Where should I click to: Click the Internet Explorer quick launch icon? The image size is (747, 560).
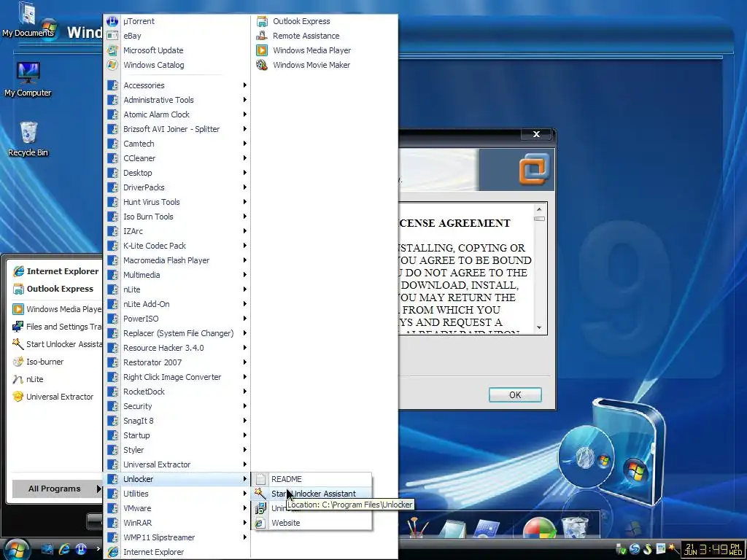[x=64, y=549]
